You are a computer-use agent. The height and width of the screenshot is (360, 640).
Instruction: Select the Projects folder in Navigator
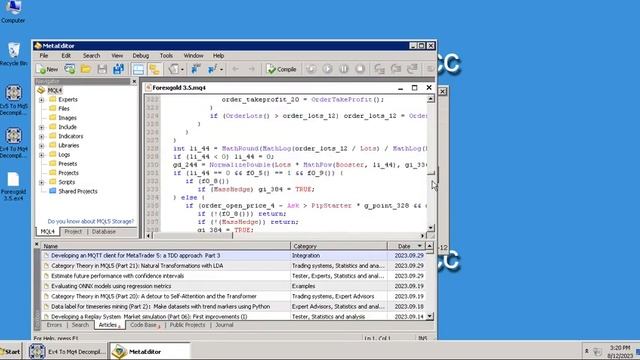tap(68, 173)
